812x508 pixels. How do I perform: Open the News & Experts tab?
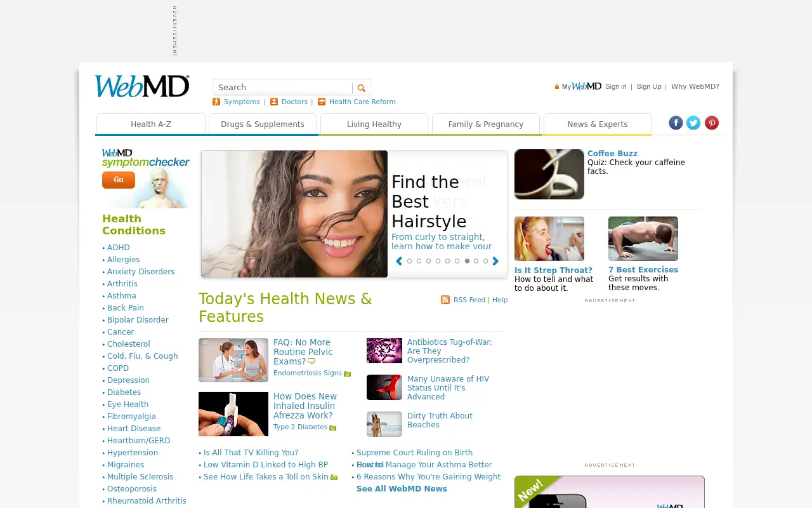tap(598, 124)
